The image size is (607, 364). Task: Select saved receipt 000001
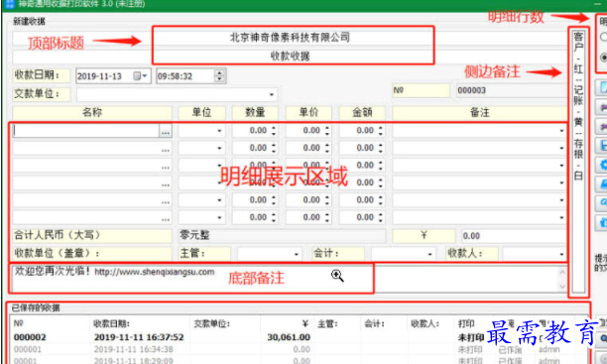(x=27, y=350)
